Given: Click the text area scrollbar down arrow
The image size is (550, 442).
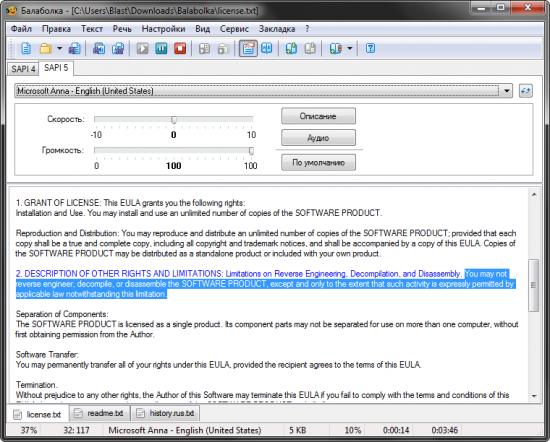Looking at the screenshot, I should point(534,396).
